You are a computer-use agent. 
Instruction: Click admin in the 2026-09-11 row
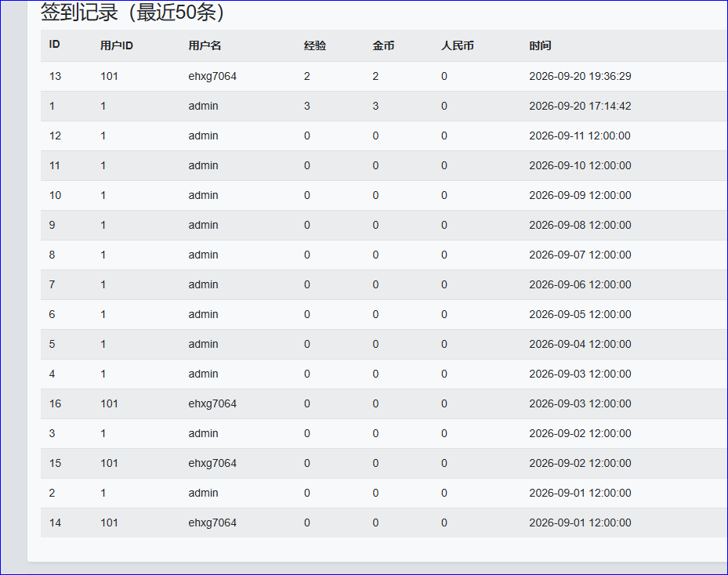click(204, 136)
